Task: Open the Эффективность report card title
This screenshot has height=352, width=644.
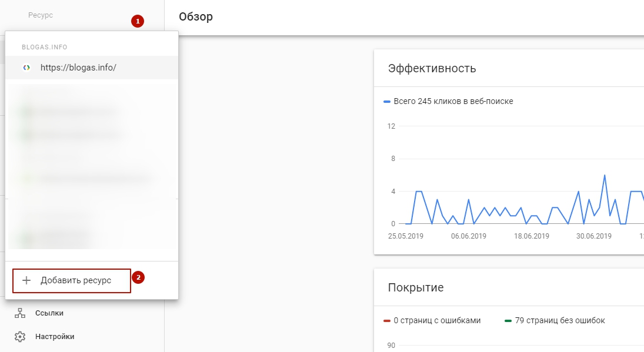Action: tap(432, 68)
